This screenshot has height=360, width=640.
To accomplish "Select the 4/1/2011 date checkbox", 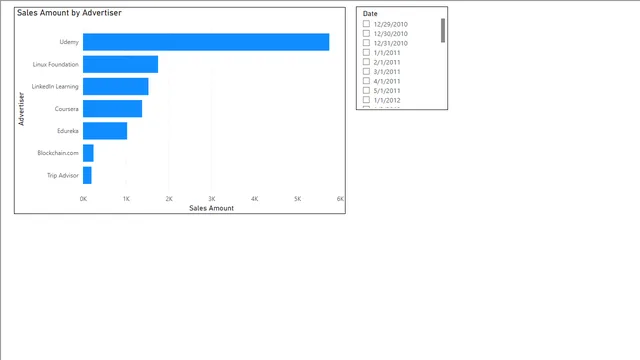I will click(x=366, y=81).
